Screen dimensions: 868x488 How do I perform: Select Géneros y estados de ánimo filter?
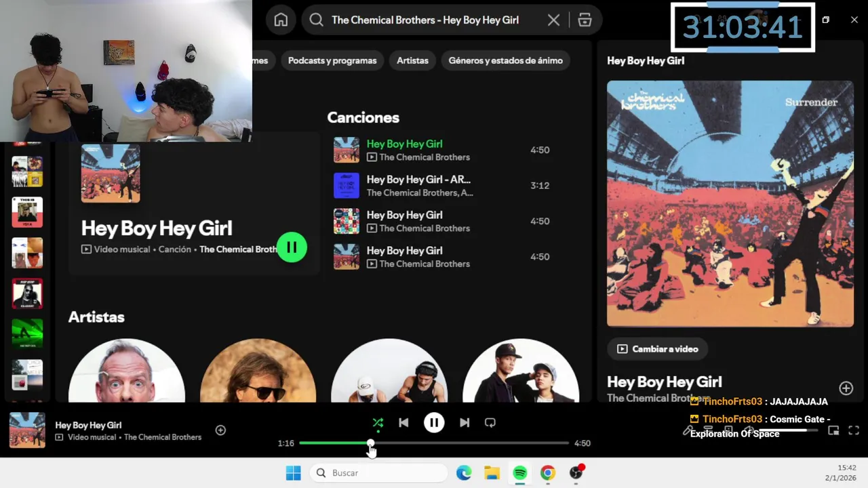click(x=506, y=60)
